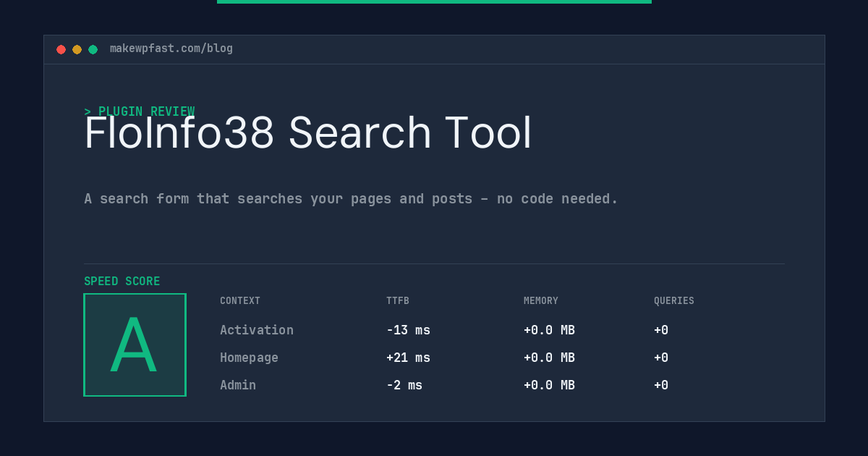Click the Homepage row memory value
868x456 pixels.
click(x=549, y=358)
